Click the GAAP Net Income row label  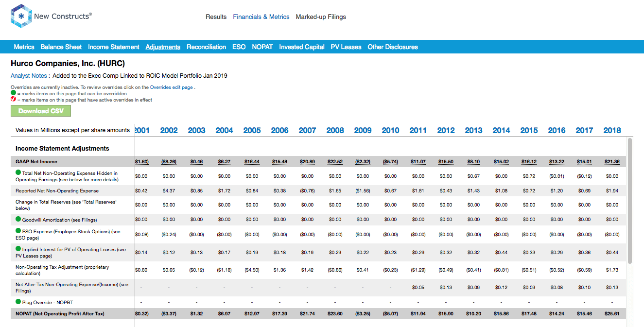coord(36,162)
